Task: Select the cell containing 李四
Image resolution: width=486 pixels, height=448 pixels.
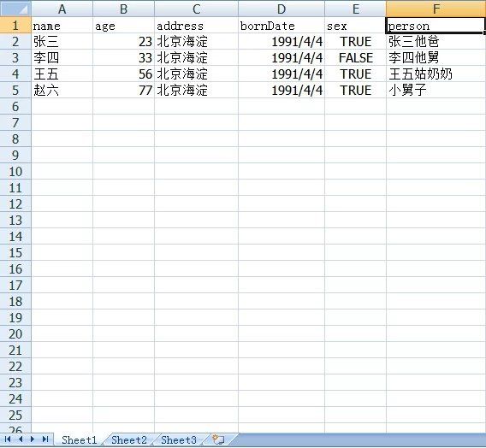Action: [62, 57]
